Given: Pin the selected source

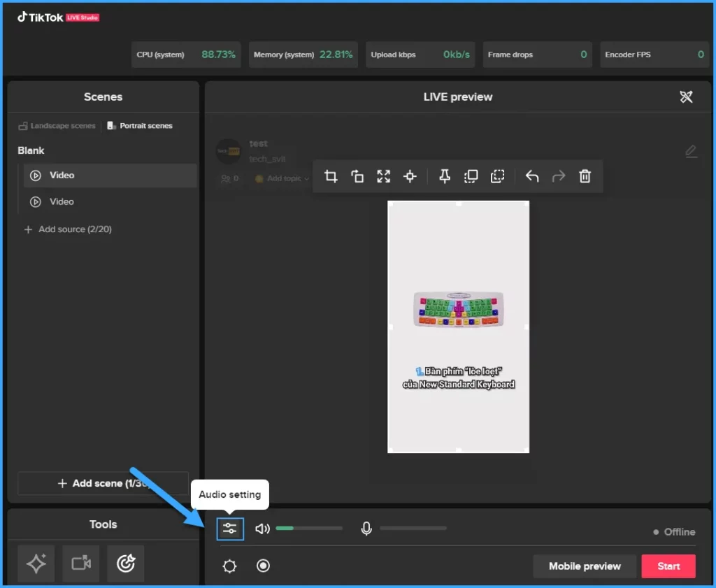Looking at the screenshot, I should [444, 177].
